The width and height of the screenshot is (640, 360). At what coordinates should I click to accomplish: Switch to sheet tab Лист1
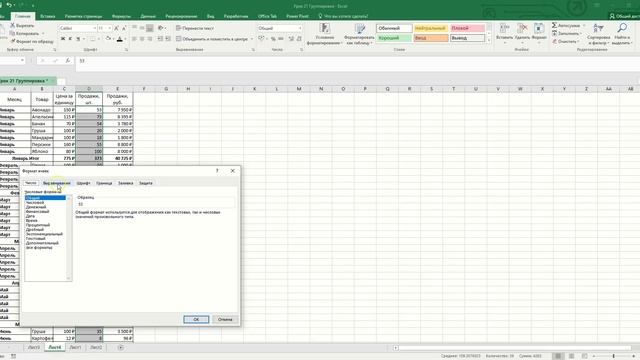(x=75, y=347)
